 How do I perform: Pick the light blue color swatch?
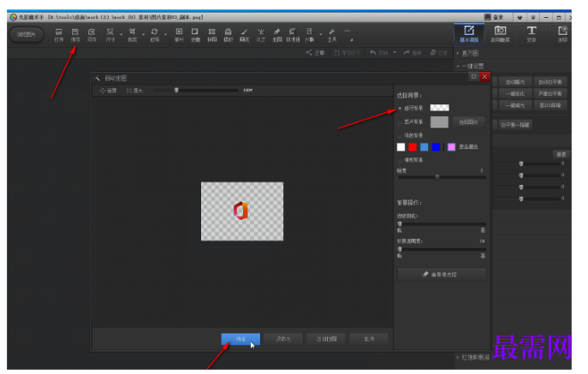[x=425, y=146]
